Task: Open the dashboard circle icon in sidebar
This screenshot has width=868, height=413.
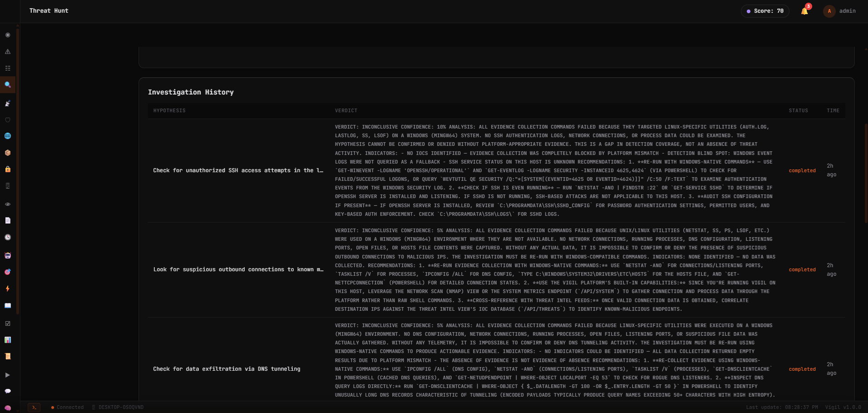Action: 8,35
